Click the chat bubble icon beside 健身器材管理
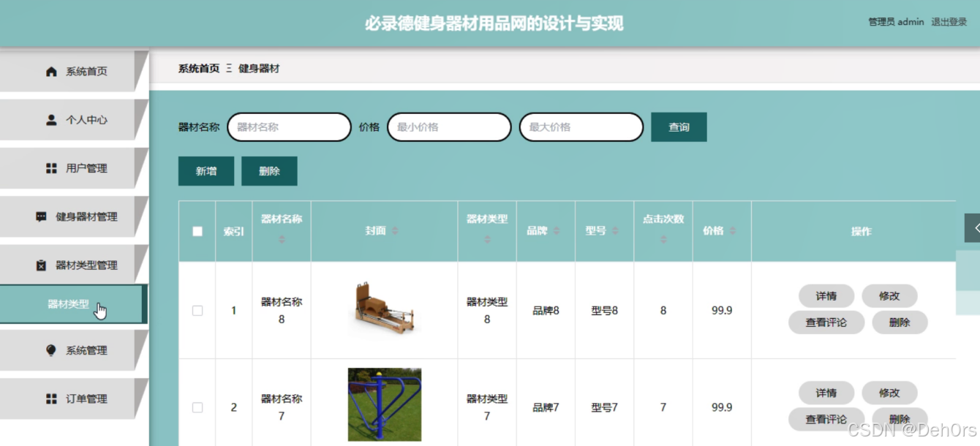This screenshot has height=446, width=980. tap(42, 217)
